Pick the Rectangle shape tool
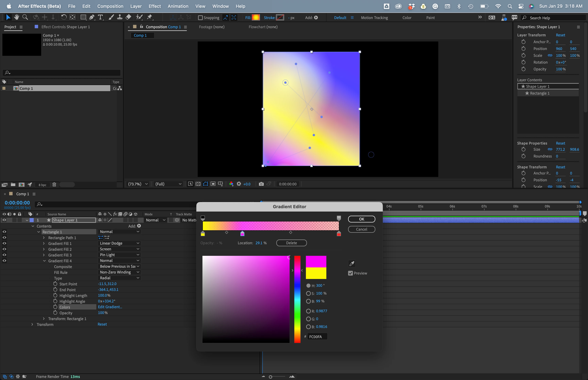This screenshot has width=588, height=380. (x=83, y=17)
